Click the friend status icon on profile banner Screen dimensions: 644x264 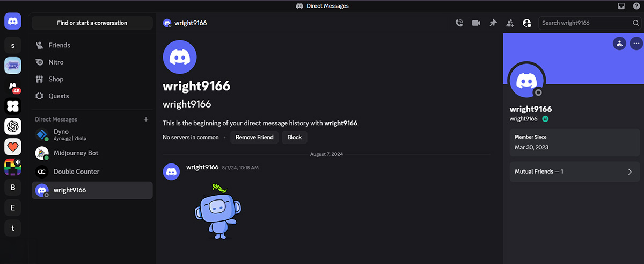[619, 44]
